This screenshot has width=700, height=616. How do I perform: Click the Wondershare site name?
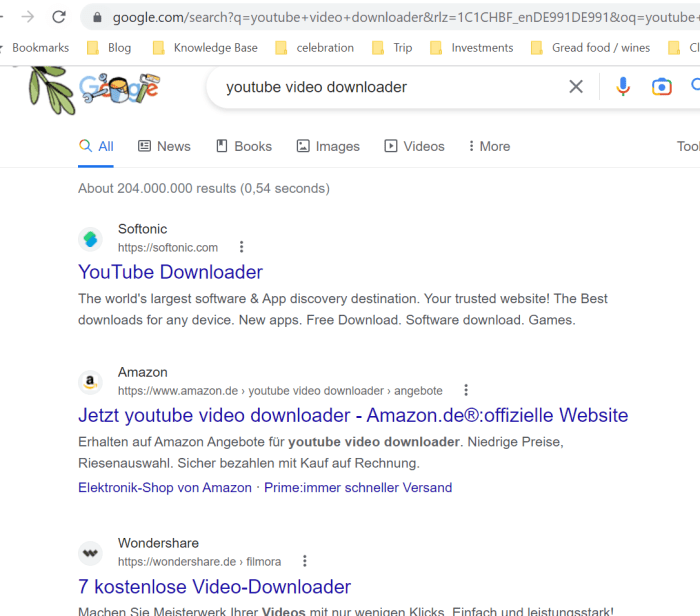coord(158,543)
